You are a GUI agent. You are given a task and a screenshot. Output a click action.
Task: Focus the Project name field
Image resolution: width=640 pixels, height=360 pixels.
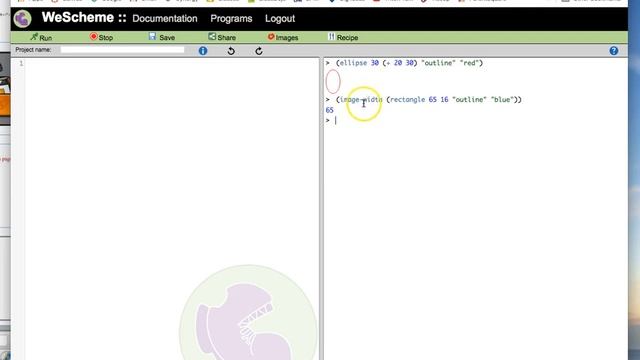click(x=122, y=50)
